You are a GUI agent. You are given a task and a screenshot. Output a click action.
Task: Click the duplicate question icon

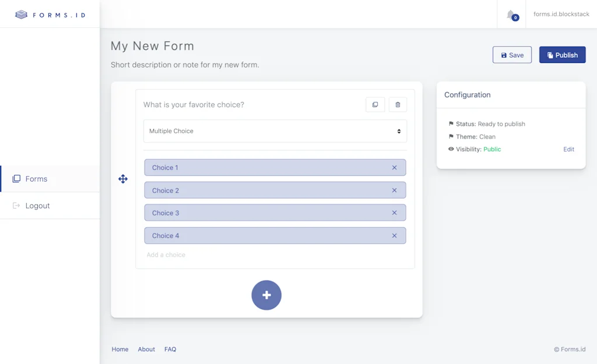pos(375,104)
